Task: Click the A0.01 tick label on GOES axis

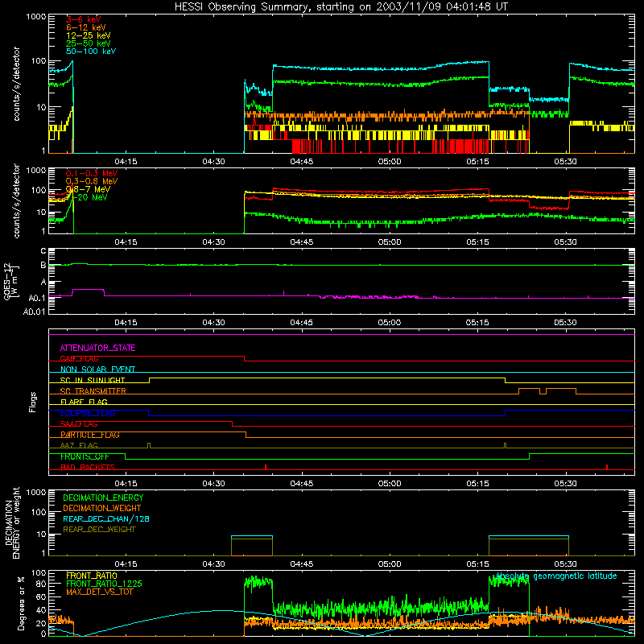Action: [x=35, y=312]
